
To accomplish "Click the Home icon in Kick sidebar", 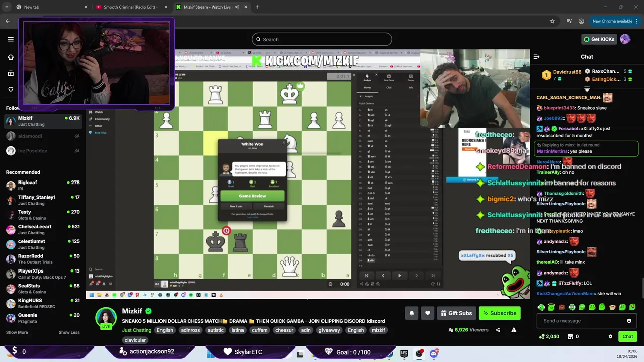I will (x=11, y=57).
